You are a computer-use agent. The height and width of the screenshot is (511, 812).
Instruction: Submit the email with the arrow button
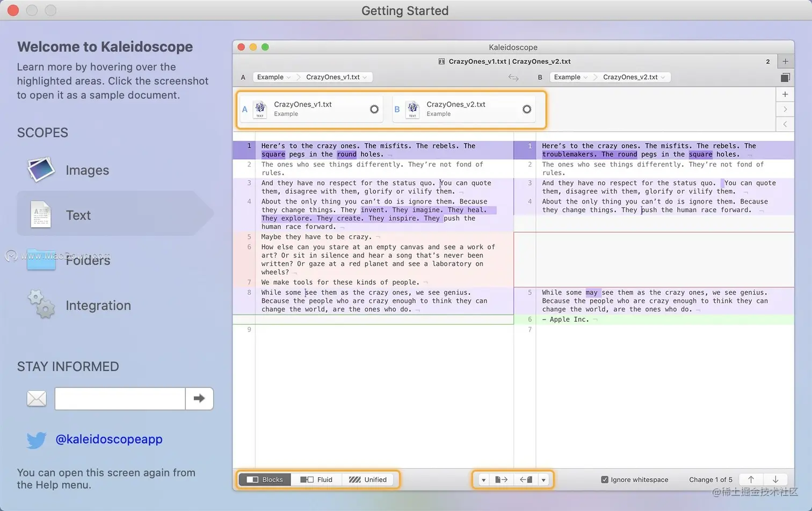[x=199, y=398]
